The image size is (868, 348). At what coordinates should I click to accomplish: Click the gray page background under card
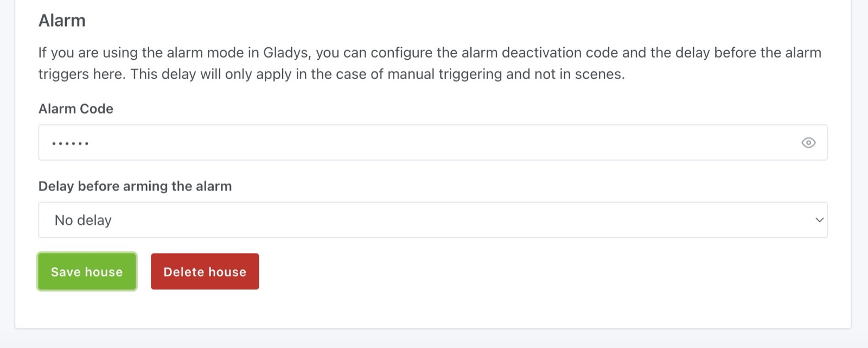point(434,339)
